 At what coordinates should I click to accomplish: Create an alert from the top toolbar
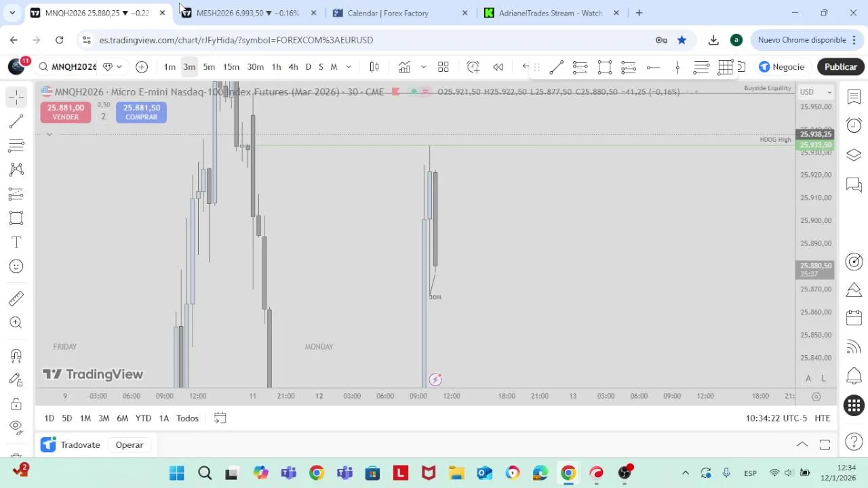(473, 66)
